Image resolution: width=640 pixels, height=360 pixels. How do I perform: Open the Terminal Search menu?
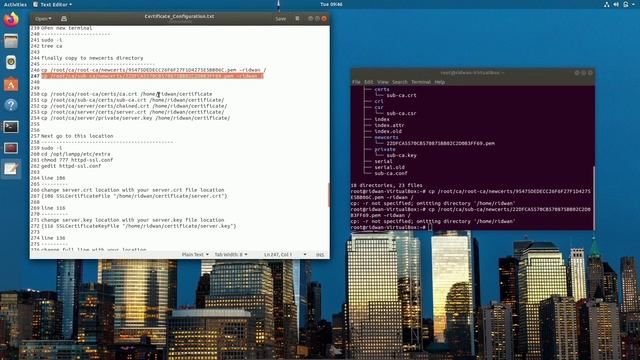click(400, 82)
